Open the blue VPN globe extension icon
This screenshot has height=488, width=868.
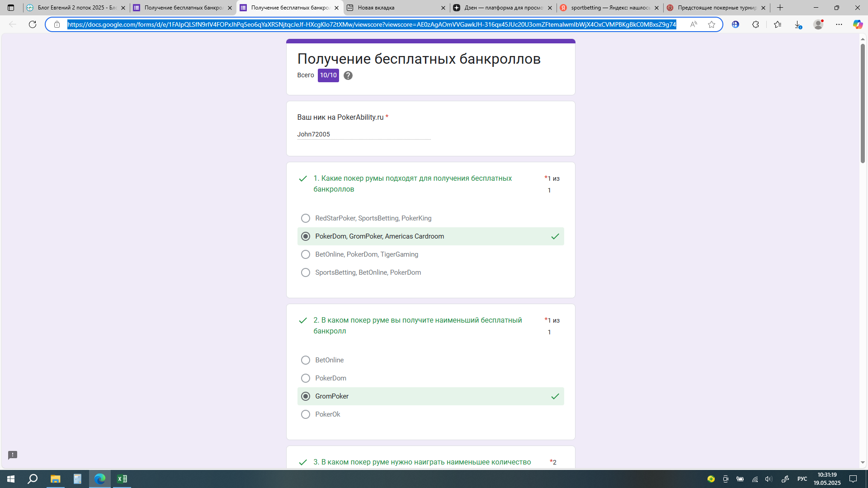[736, 24]
